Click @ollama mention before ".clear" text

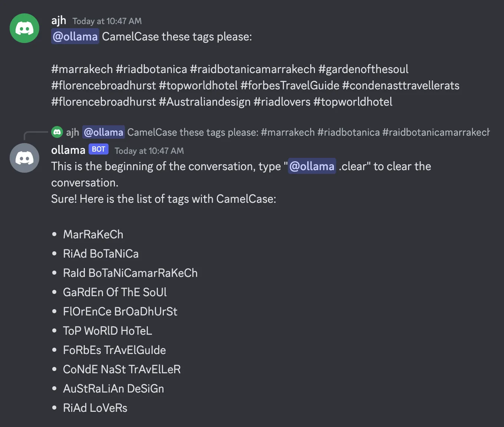pyautogui.click(x=312, y=166)
